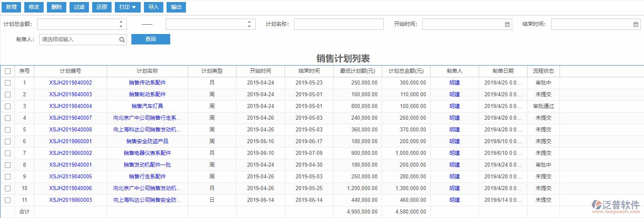Viewport: 644px width, 218px height.
Task: Sort by the 计划名称 column header
Action: click(x=148, y=71)
